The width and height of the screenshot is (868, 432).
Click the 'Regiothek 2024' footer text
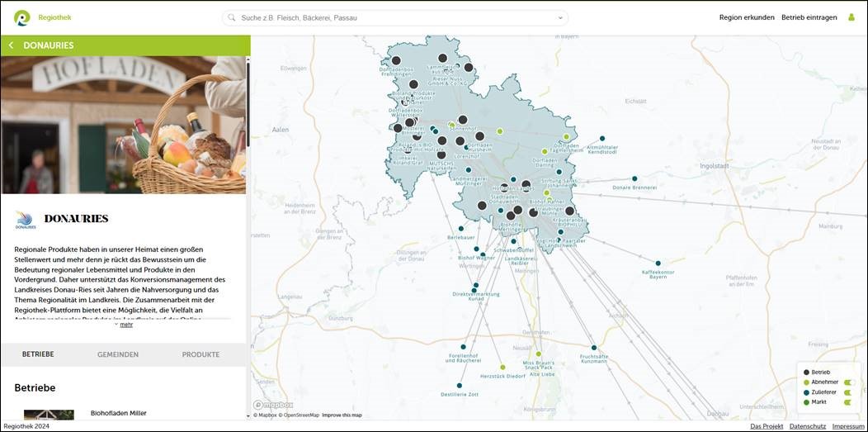[25, 426]
